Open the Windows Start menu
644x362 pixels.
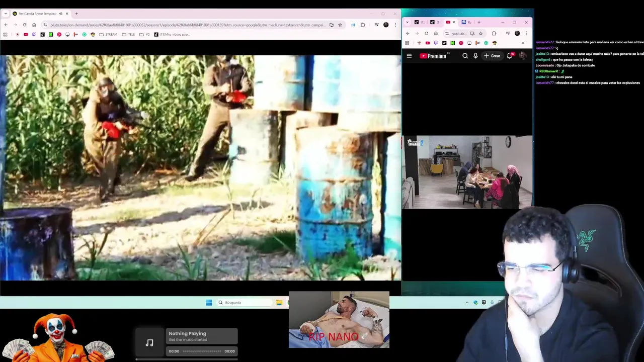pos(209,302)
